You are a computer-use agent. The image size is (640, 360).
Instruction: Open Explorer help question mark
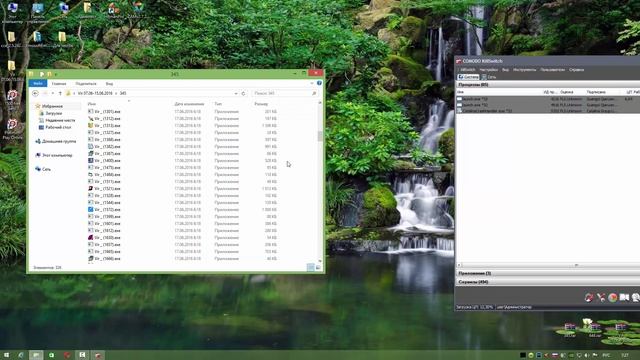tap(319, 83)
